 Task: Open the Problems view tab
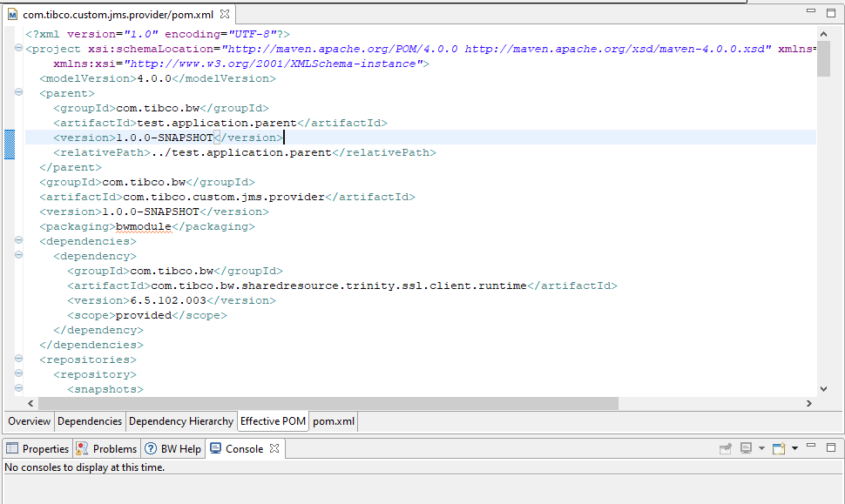(106, 448)
